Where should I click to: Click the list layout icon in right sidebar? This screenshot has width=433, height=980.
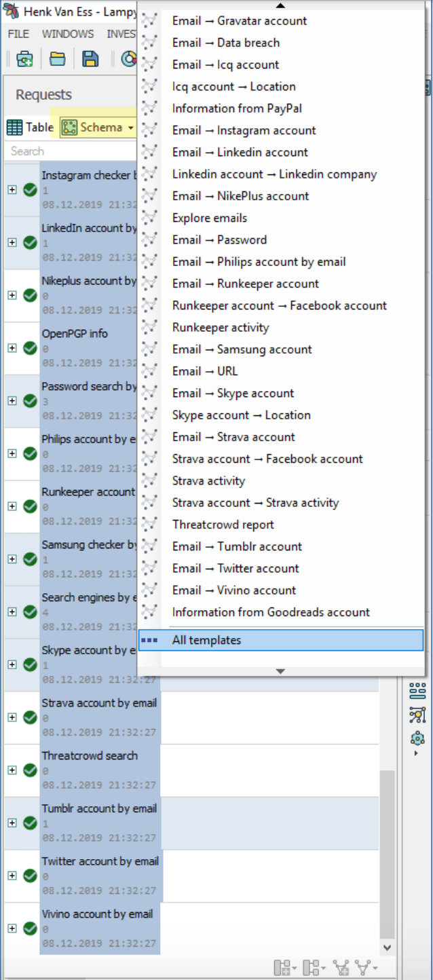pyautogui.click(x=417, y=692)
